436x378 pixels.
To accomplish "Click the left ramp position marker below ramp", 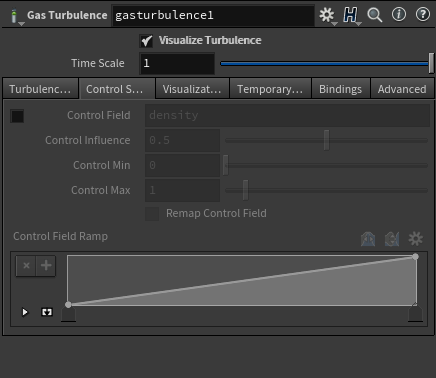I will pyautogui.click(x=68, y=314).
